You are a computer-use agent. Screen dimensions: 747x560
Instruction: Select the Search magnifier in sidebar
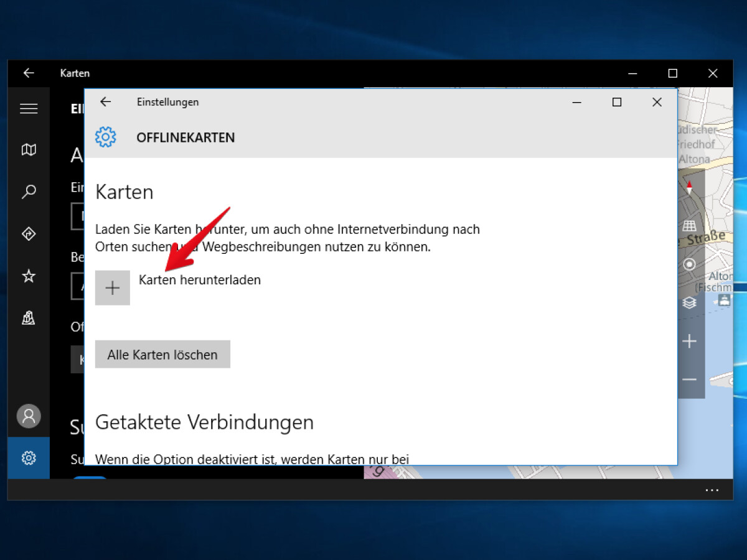coord(29,192)
